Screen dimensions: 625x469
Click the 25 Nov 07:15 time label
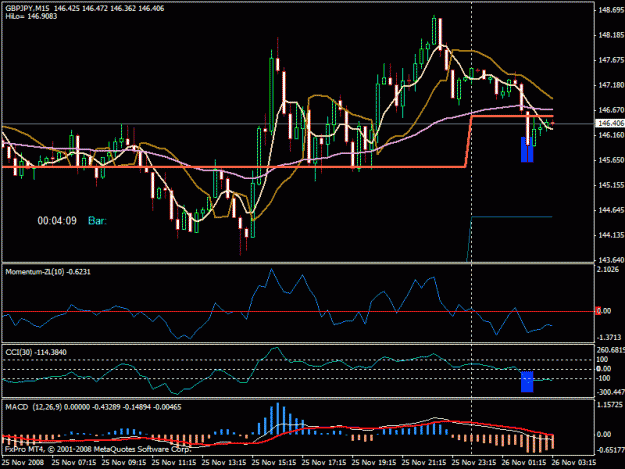point(74,463)
